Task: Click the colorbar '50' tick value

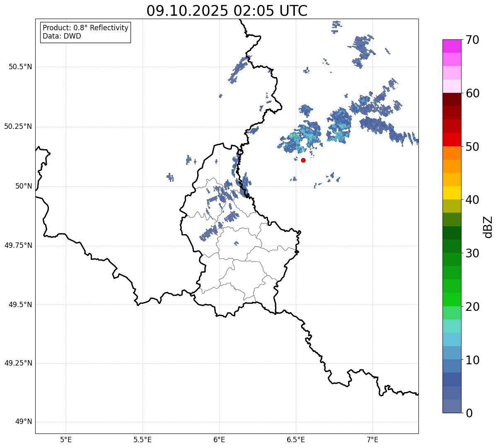Action: 472,147
